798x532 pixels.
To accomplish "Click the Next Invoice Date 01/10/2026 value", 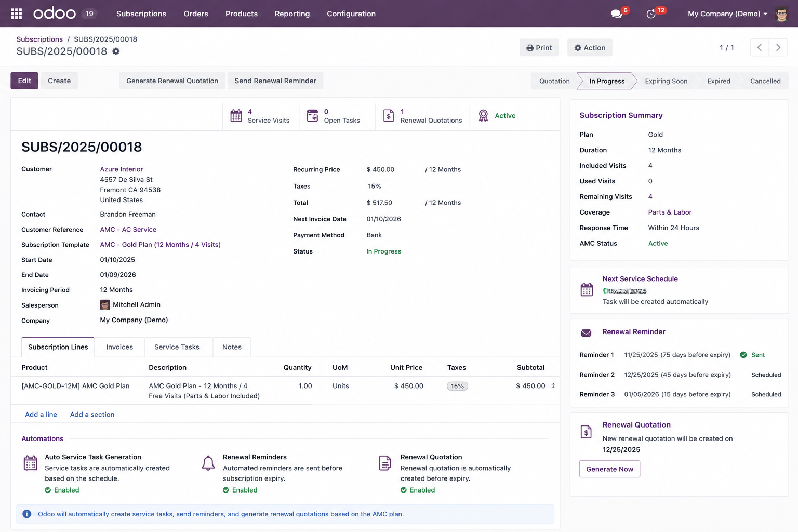I will 384,219.
